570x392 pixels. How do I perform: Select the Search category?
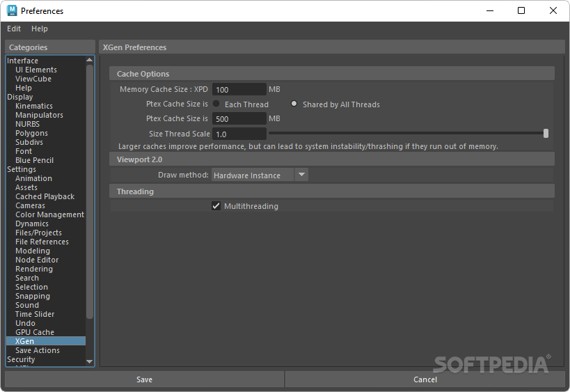pos(27,279)
